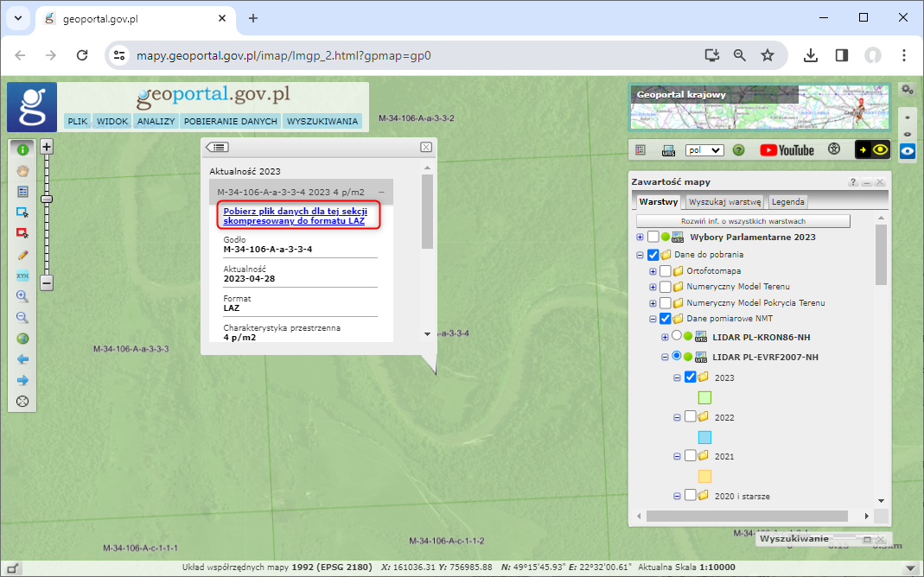The image size is (924, 577).
Task: Select the LIDAR PL-KRON86-NH radio button
Action: pos(677,337)
